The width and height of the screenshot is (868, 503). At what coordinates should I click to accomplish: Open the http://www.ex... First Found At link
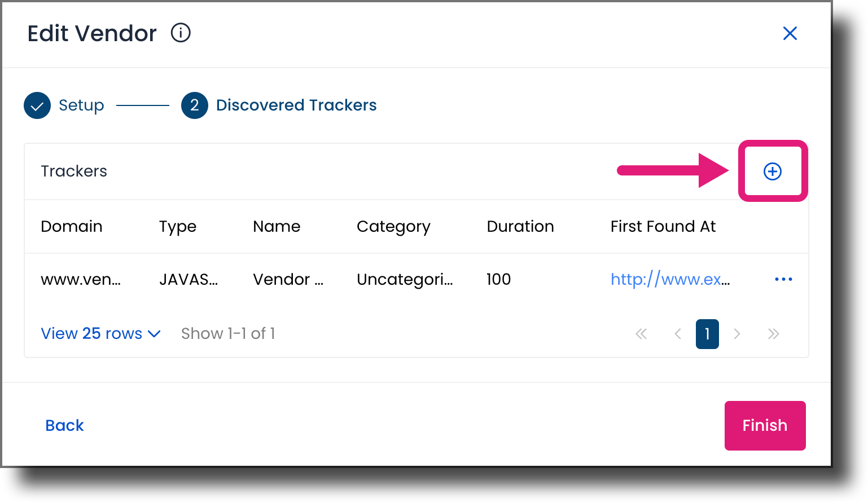[670, 279]
